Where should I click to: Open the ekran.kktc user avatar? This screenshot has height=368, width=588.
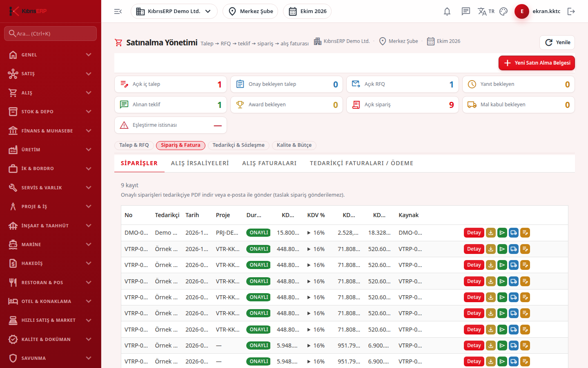point(522,11)
